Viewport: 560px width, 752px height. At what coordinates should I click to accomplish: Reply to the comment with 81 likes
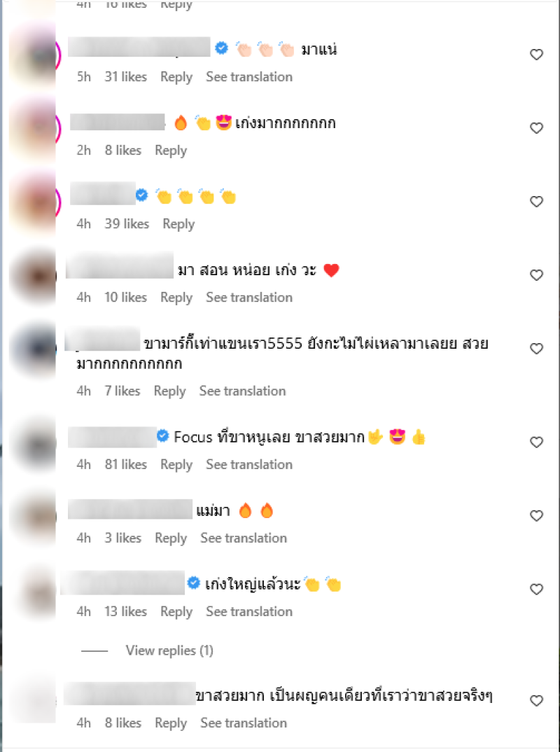176,465
